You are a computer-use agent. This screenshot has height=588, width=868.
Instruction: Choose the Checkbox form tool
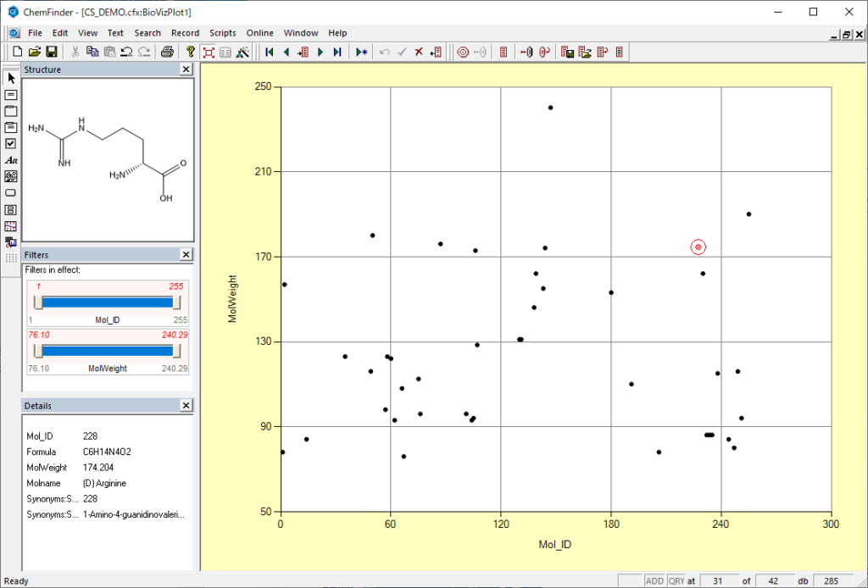pos(11,143)
